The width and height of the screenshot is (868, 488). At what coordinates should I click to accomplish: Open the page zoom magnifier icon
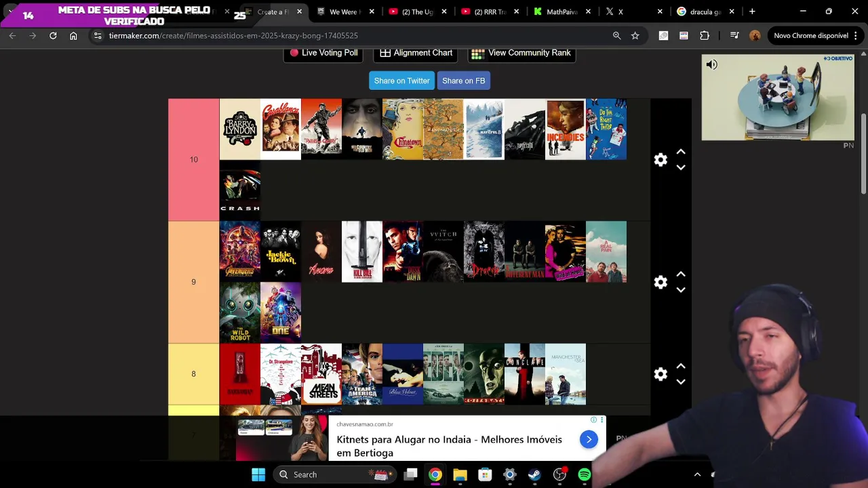[616, 35]
